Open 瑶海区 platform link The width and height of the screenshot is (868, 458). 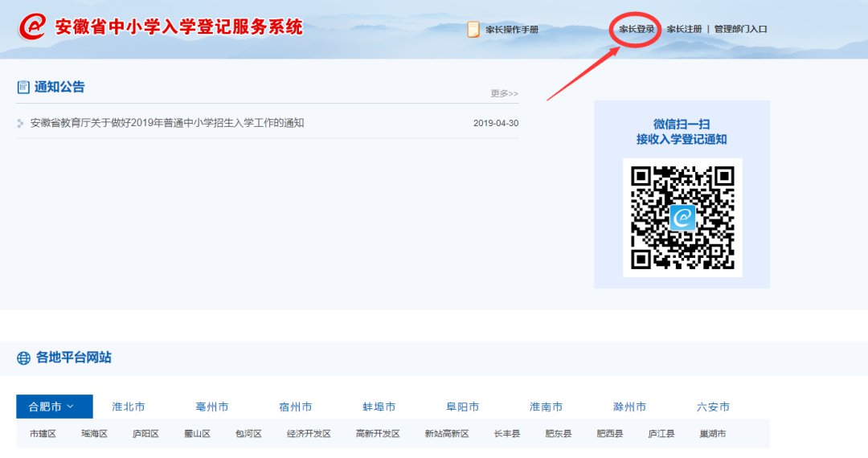coord(95,434)
